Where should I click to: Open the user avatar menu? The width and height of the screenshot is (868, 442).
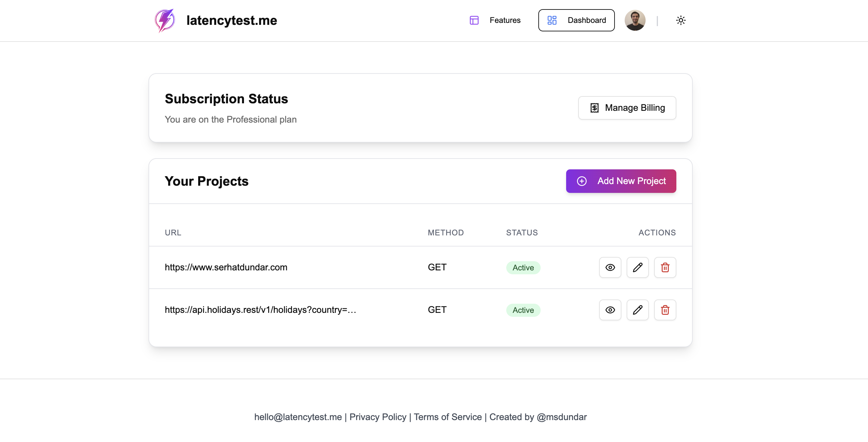(635, 21)
